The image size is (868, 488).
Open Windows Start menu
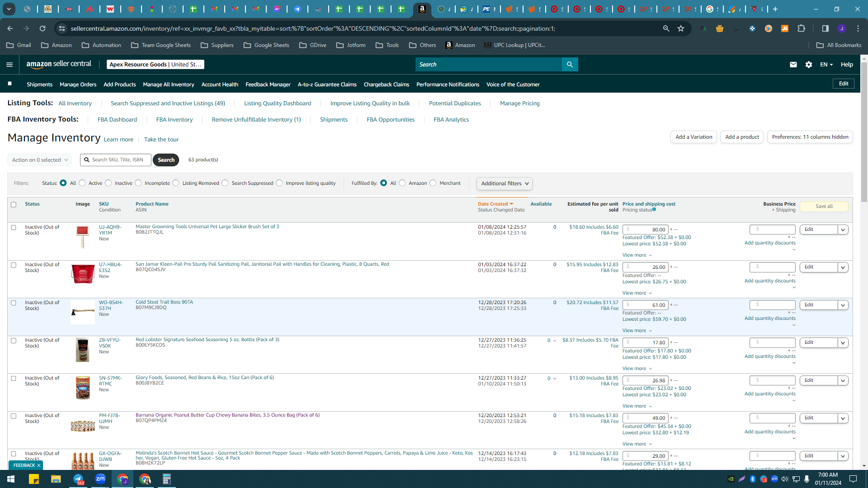[11, 479]
